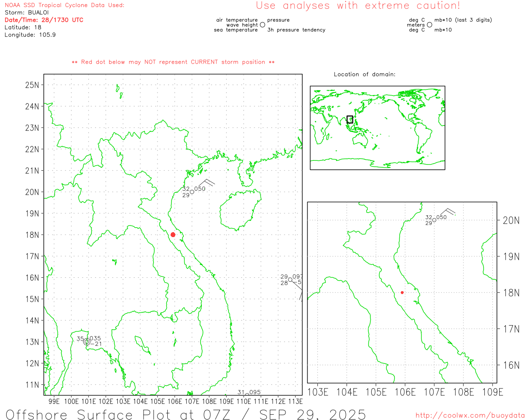Click the 99E longitude label on the main map

54,402
